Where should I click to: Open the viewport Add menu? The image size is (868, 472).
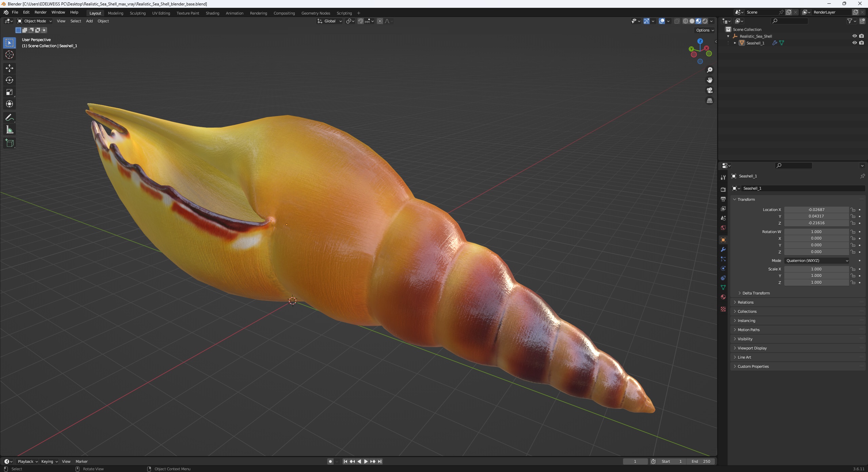(x=89, y=21)
